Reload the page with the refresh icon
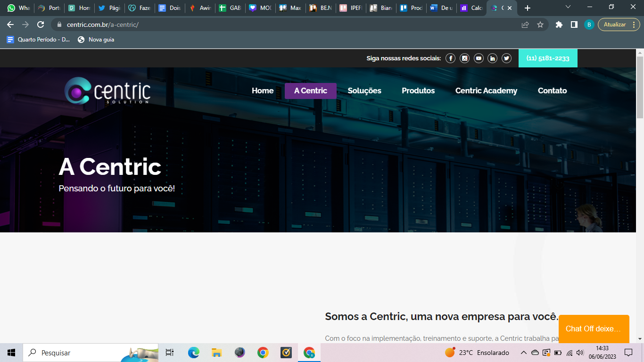The height and width of the screenshot is (362, 644). tap(41, 25)
